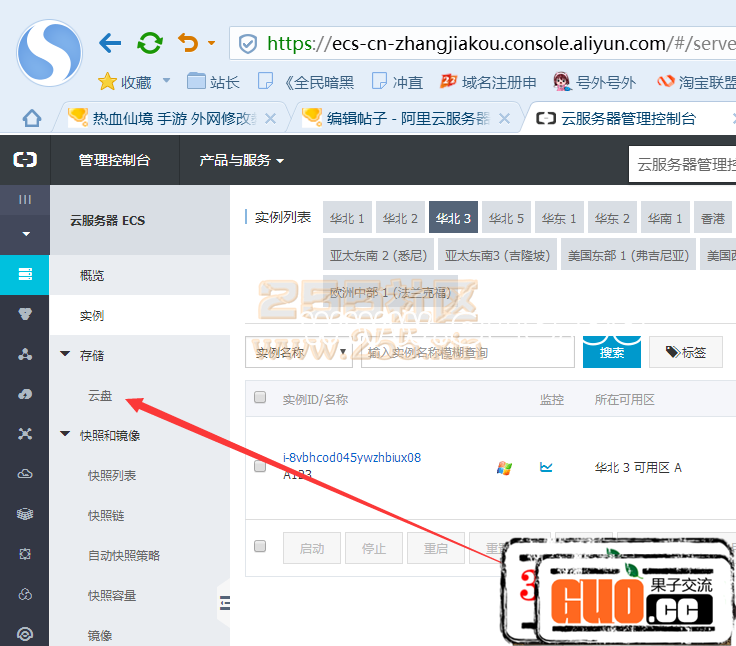The height and width of the screenshot is (646, 736).
Task: Toggle the bottom bulk-action checkbox
Action: click(260, 547)
